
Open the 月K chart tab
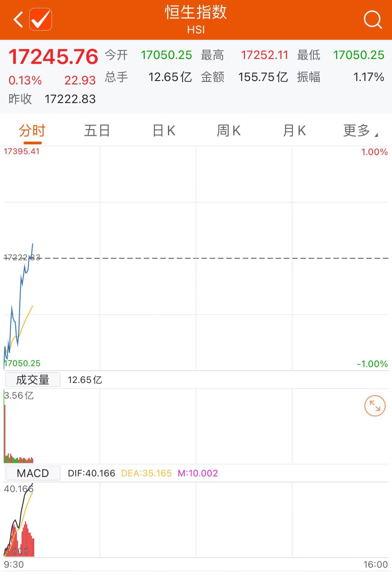click(294, 131)
